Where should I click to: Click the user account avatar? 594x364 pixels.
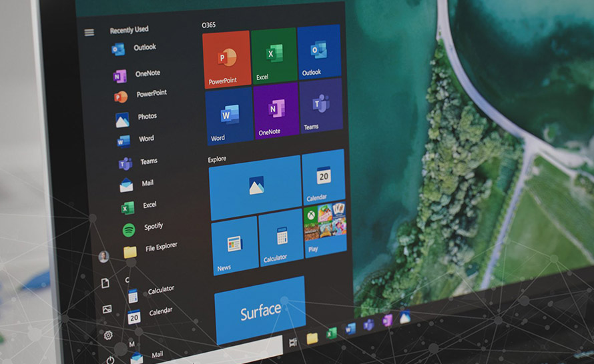[x=103, y=257]
